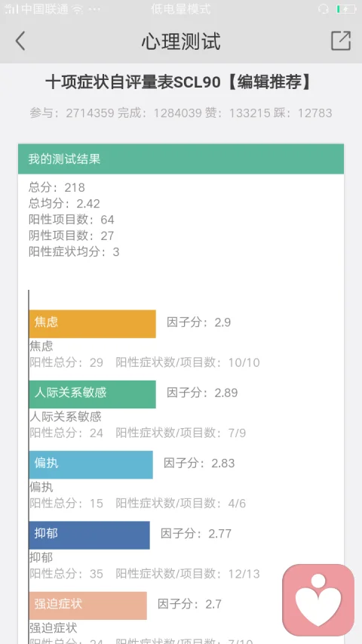Tap the 总分 218 result line

pos(57,188)
